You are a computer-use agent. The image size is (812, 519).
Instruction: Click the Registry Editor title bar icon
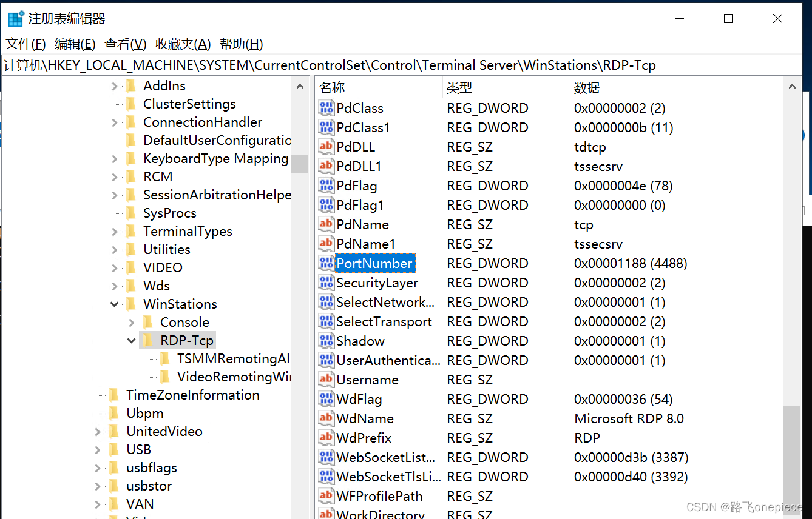(x=16, y=18)
